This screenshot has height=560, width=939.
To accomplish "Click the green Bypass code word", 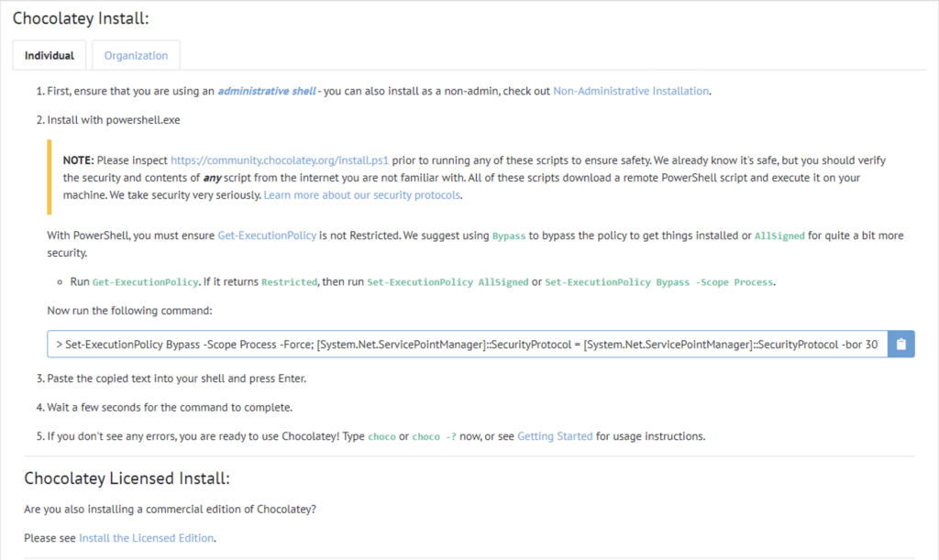I will coord(508,236).
